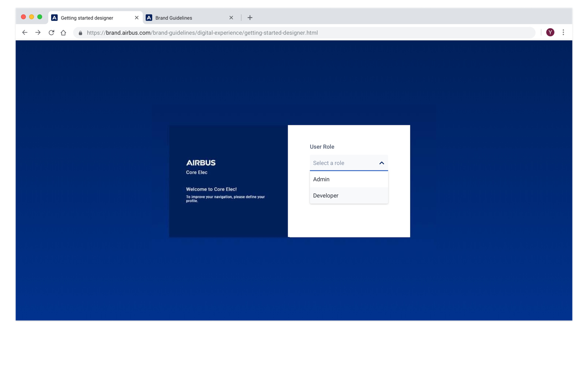Click the browser forward arrow

click(38, 33)
